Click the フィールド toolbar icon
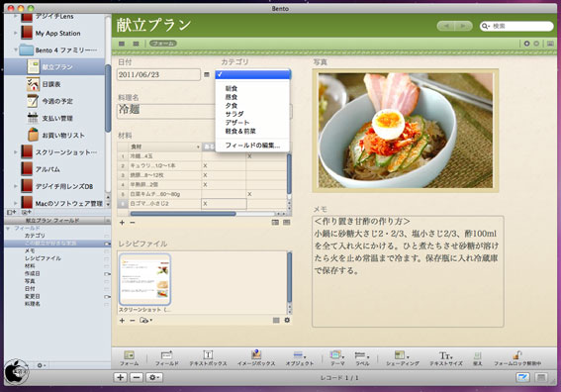 coord(167,358)
